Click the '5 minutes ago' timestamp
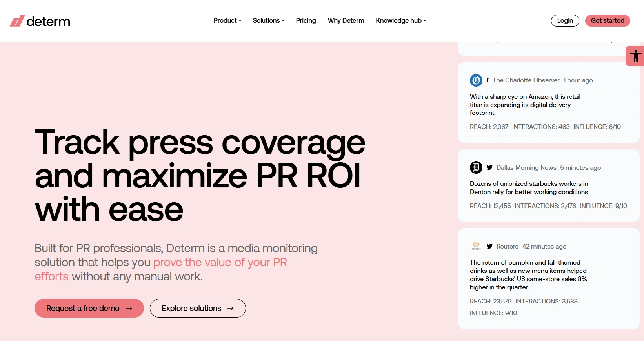The height and width of the screenshot is (356, 644). pyautogui.click(x=580, y=168)
